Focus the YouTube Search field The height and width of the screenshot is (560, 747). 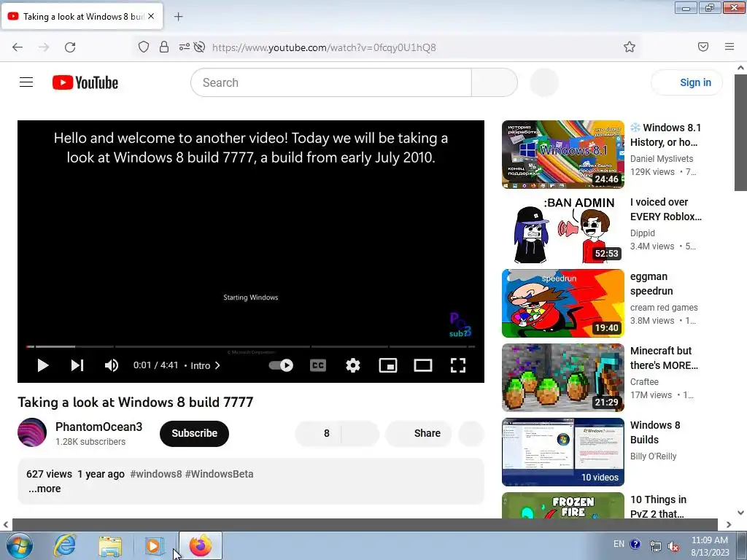tap(331, 82)
